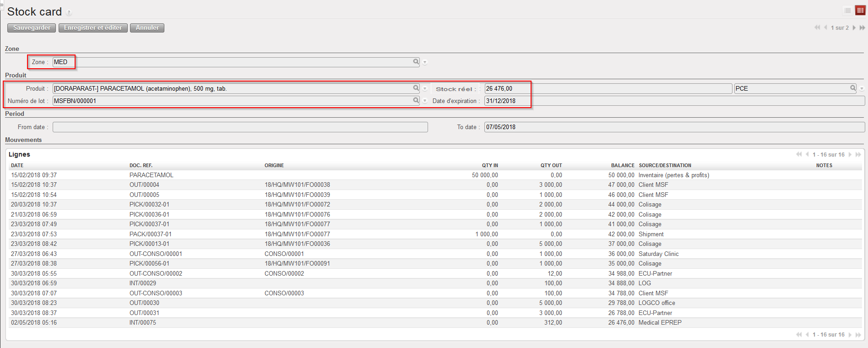Open dropdown arrow beside Produit field
The height and width of the screenshot is (348, 868).
(x=425, y=88)
